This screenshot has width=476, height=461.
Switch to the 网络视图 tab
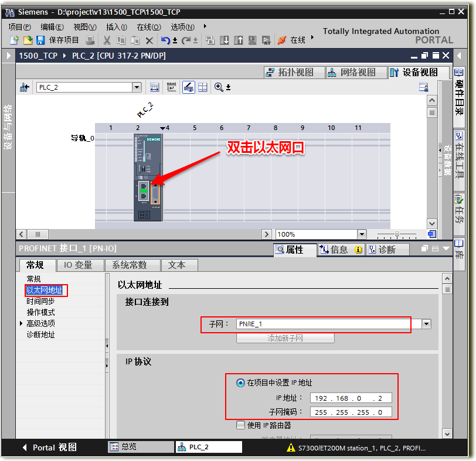click(356, 72)
